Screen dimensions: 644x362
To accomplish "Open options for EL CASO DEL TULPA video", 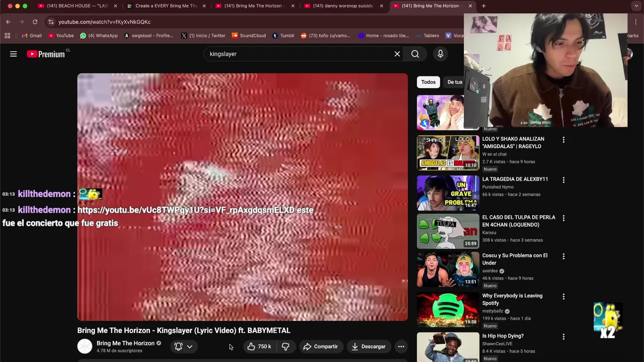I will click(563, 218).
